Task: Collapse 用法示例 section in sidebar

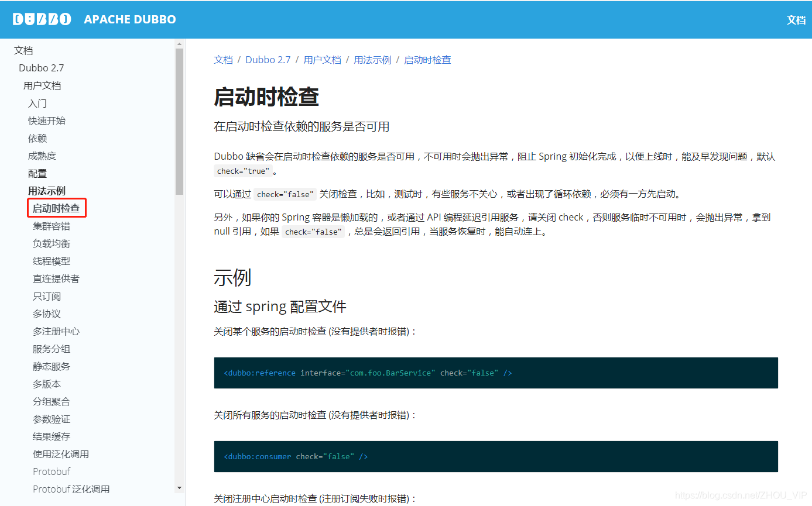Action: click(x=47, y=191)
